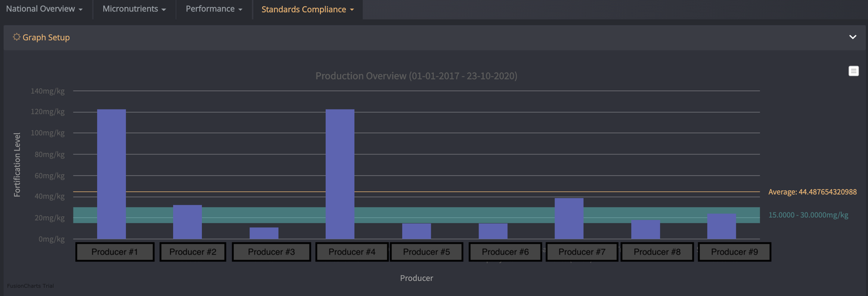Click the FusionCharts Trial watermark link

tap(30, 286)
